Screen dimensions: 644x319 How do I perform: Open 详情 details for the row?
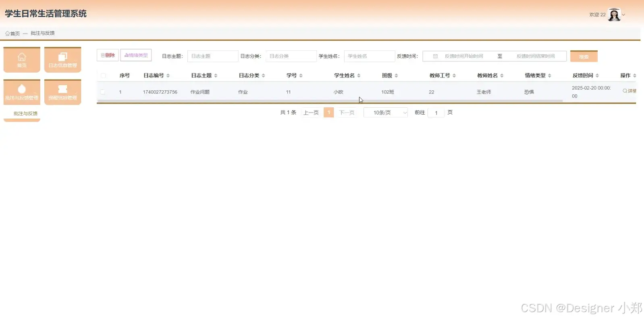pos(629,91)
